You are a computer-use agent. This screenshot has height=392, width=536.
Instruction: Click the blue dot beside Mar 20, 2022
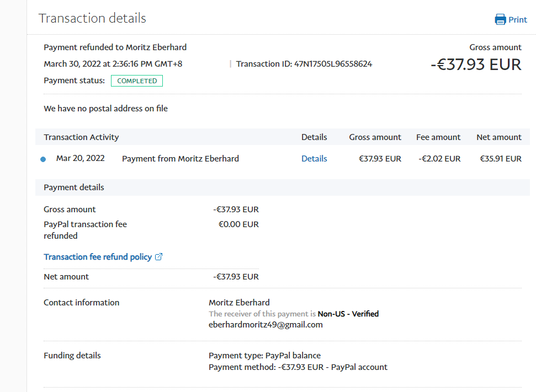pyautogui.click(x=43, y=159)
